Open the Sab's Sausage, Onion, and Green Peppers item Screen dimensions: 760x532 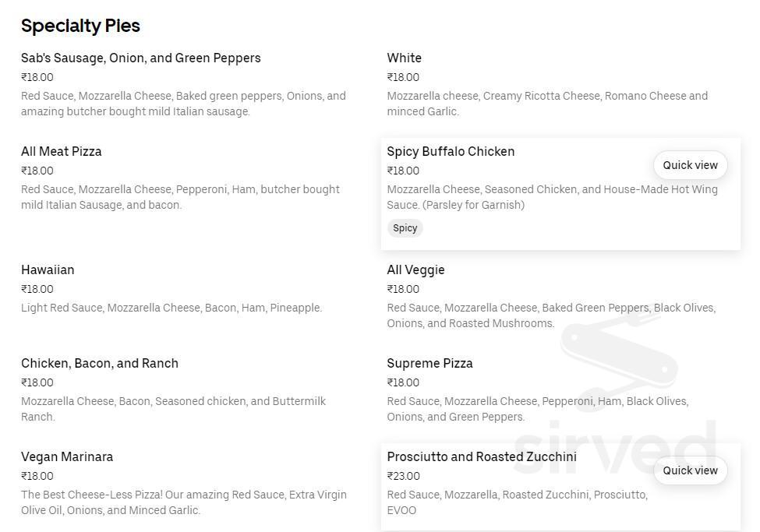click(140, 58)
